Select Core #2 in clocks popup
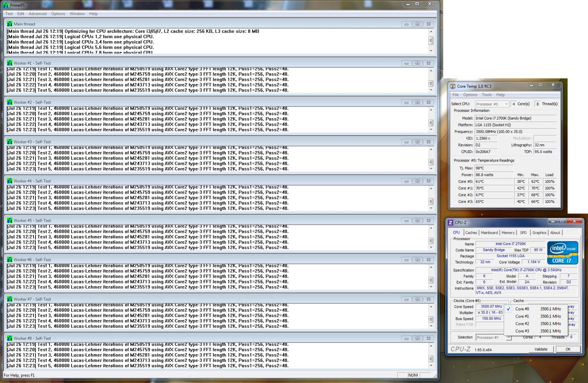 pyautogui.click(x=535, y=324)
